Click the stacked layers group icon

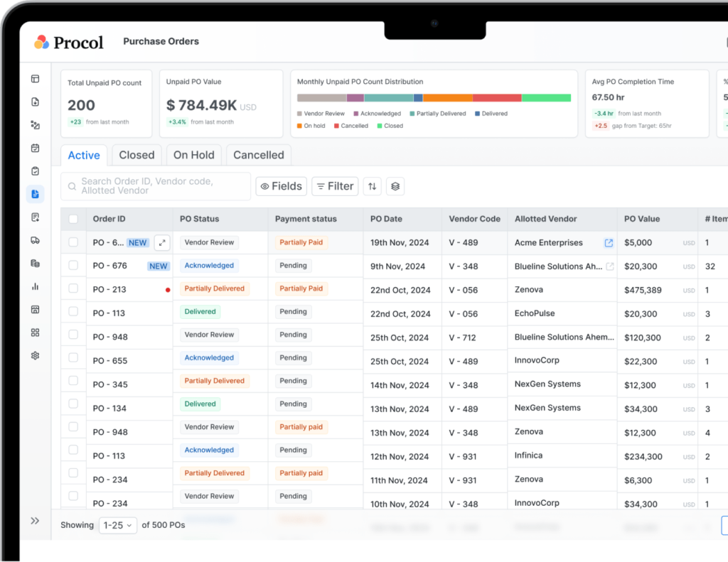coord(395,186)
